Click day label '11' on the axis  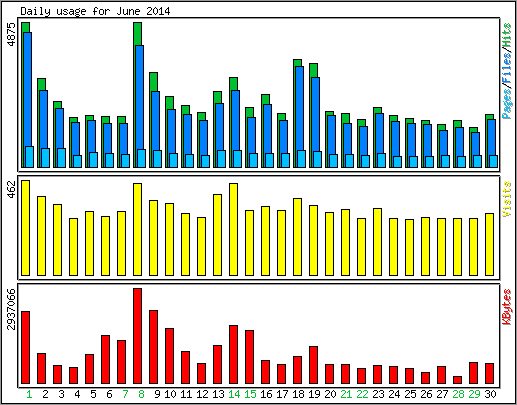(x=186, y=394)
